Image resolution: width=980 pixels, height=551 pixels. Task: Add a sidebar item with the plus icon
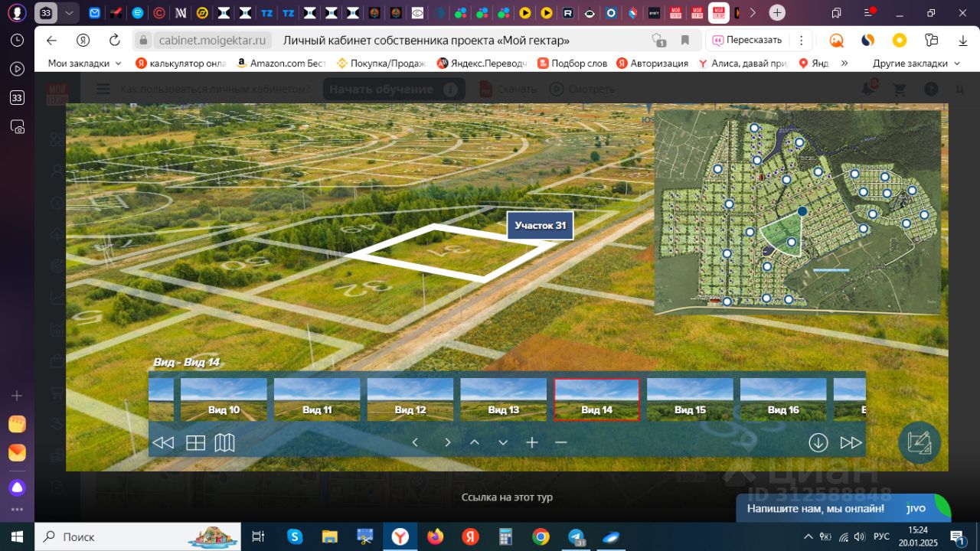click(x=17, y=396)
